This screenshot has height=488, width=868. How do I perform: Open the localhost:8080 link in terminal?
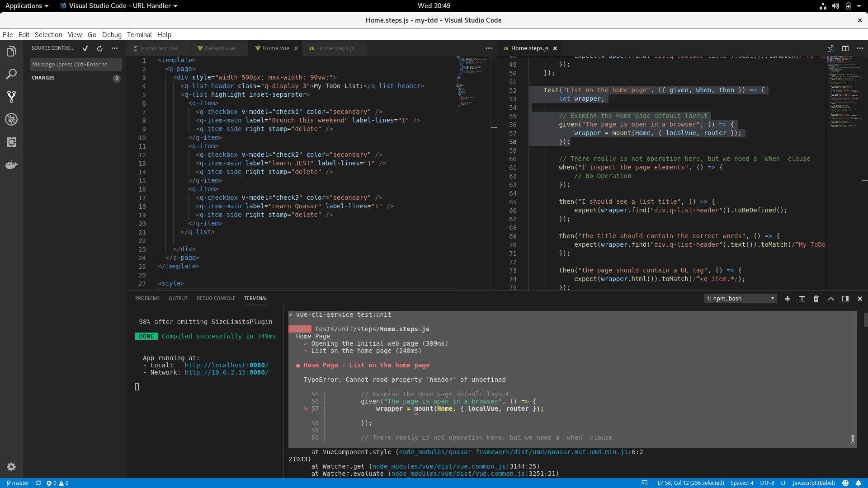[x=226, y=365]
